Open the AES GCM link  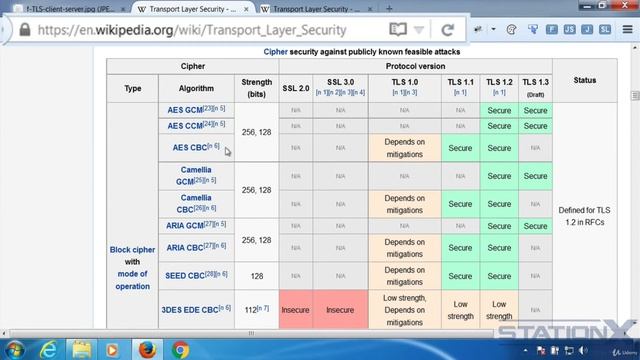click(185, 110)
